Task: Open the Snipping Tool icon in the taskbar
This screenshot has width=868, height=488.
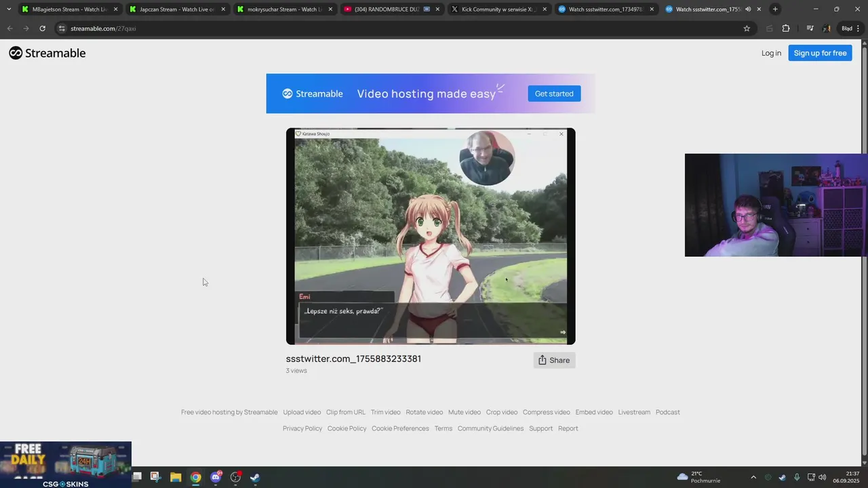Action: pos(155,477)
